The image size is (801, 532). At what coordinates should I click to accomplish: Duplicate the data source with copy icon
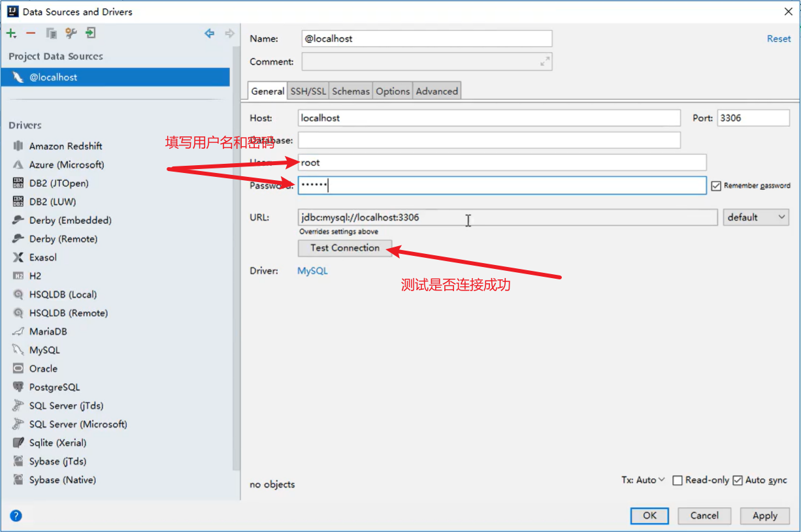51,33
